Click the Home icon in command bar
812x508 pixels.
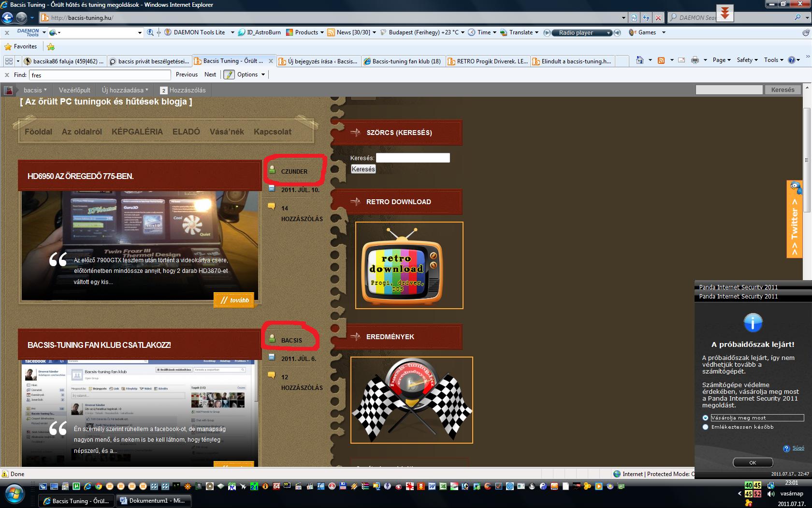click(x=640, y=60)
